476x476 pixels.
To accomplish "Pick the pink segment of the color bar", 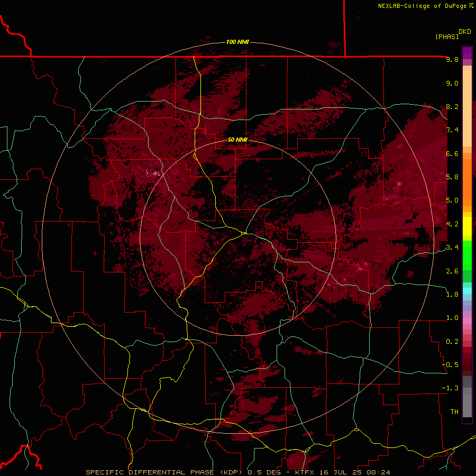I will tap(467, 321).
